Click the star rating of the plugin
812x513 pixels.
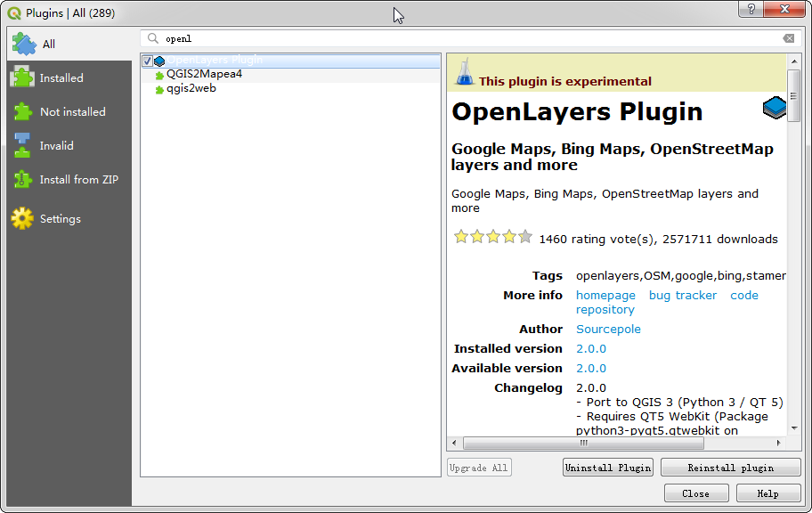[x=493, y=237]
